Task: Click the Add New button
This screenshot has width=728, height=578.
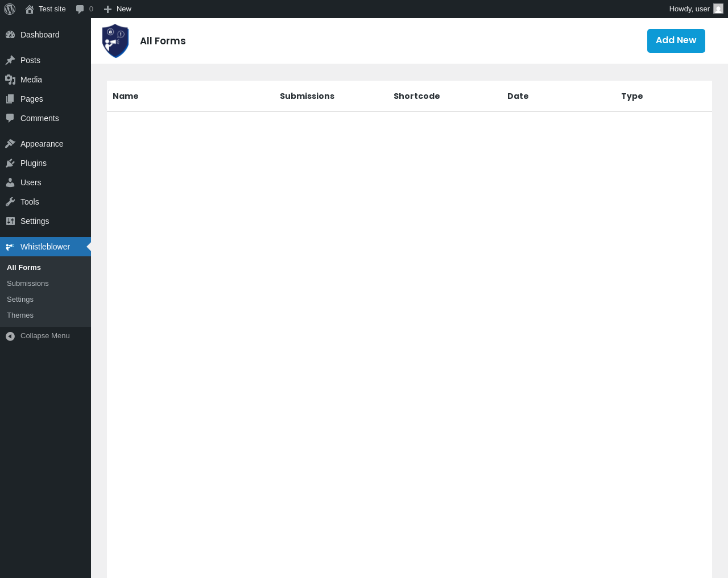Action: (x=676, y=41)
